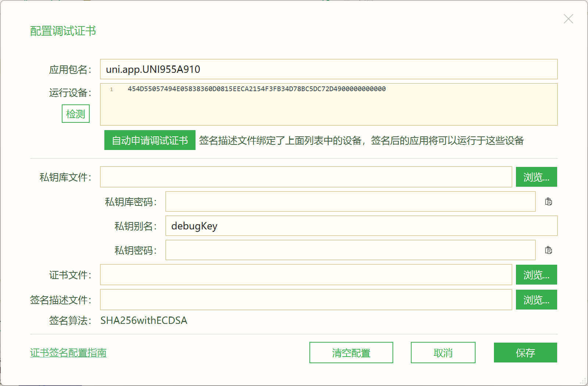The width and height of the screenshot is (588, 386).
Task: Browse for the 私钥库文件
Action: pos(536,177)
